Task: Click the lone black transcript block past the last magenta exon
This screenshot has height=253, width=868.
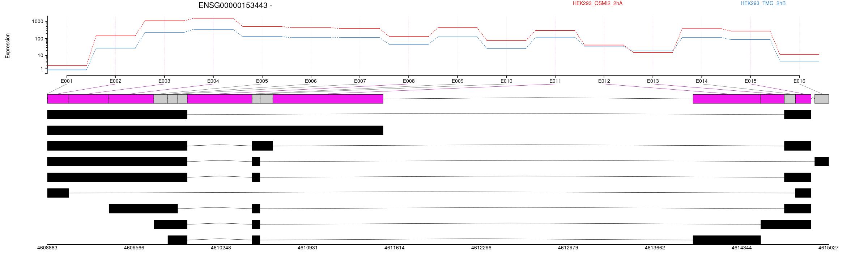Action: pos(821,162)
